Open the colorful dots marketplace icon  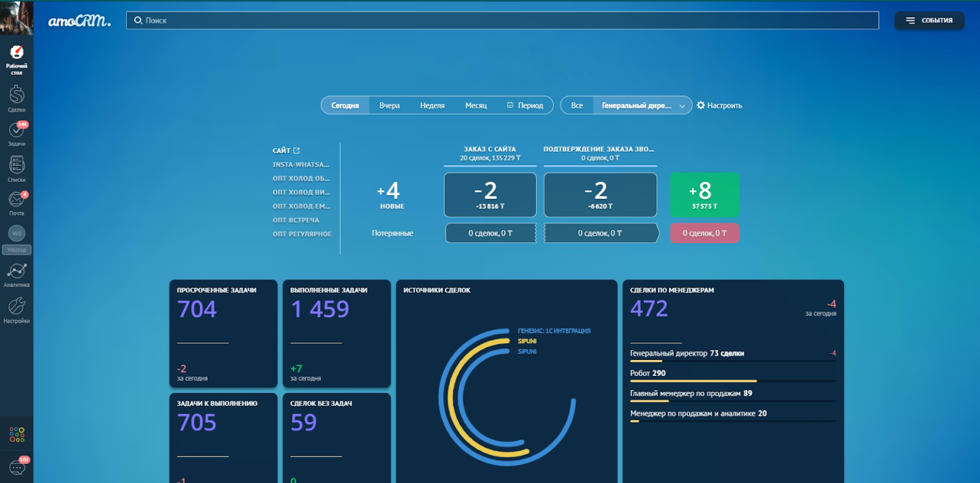[17, 435]
